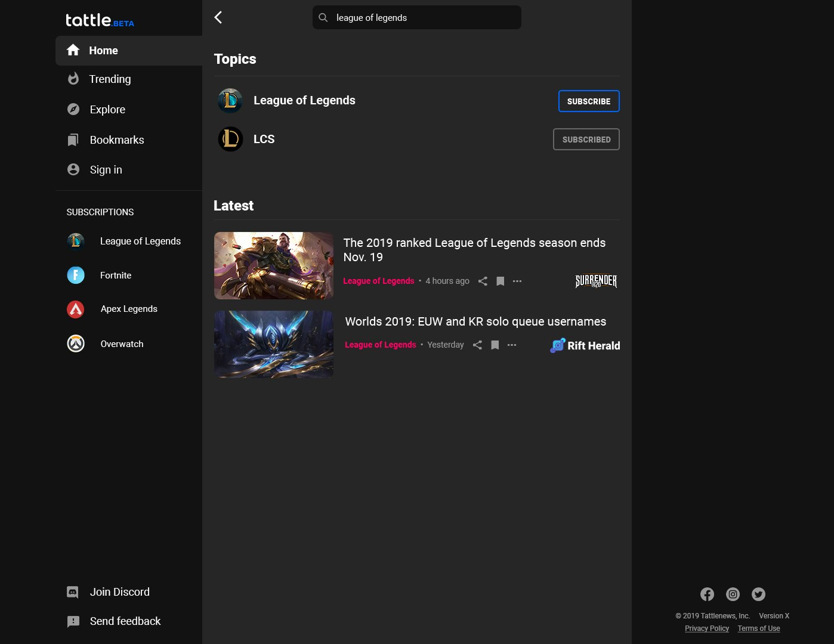The image size is (834, 644).
Task: Open the Instagram social icon
Action: 733,594
